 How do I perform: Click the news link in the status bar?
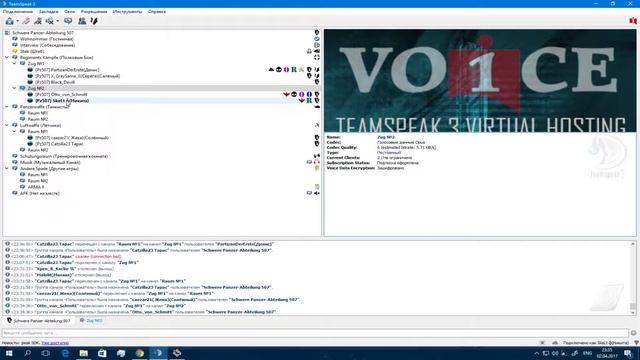click(55, 343)
